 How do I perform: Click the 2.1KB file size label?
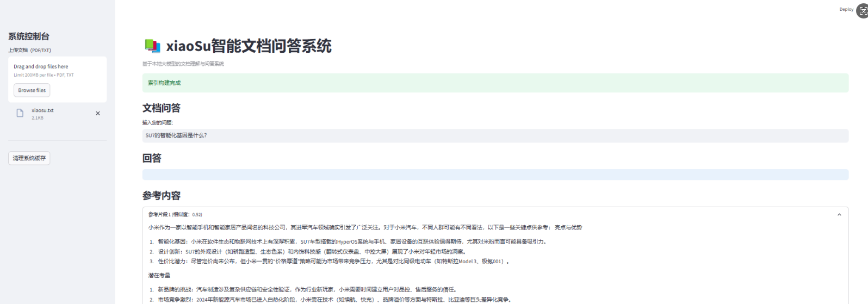38,118
